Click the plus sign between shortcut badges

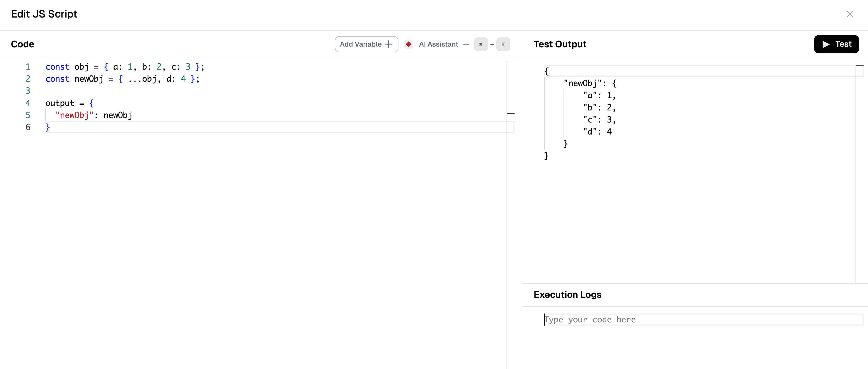coord(492,44)
